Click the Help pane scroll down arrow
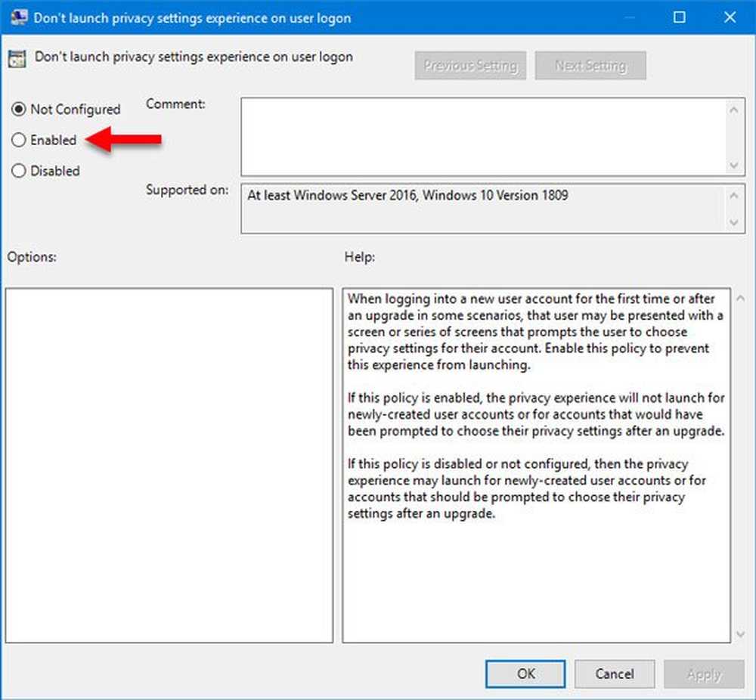 pos(741,634)
